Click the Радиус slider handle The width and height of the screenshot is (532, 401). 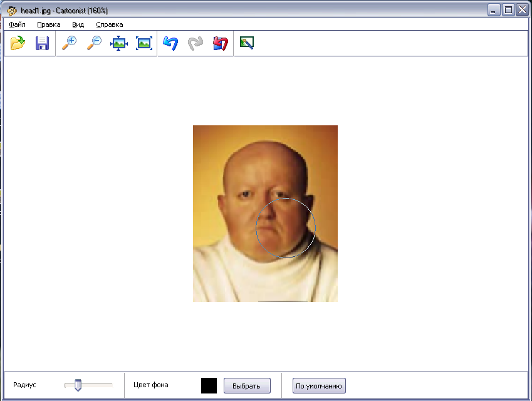78,385
